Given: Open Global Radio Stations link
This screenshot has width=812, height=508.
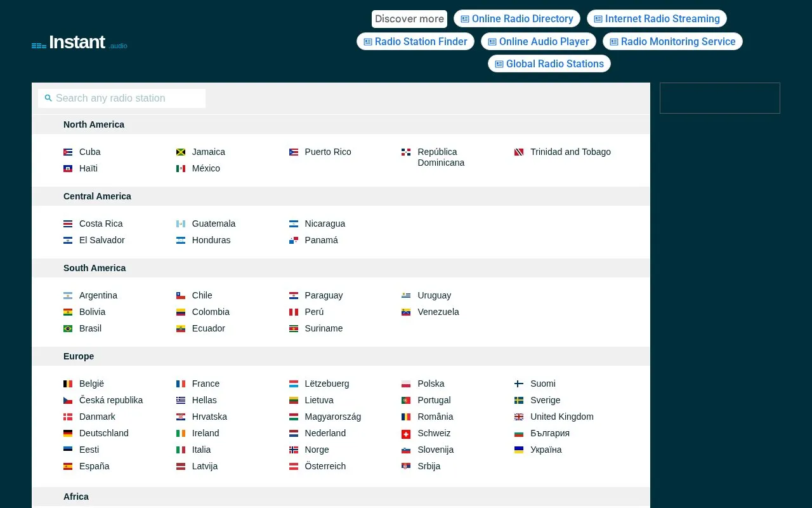Looking at the screenshot, I should pyautogui.click(x=549, y=64).
